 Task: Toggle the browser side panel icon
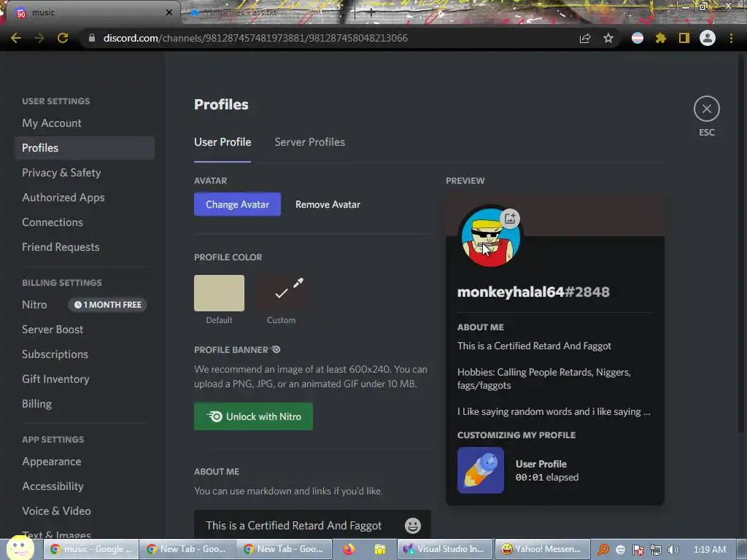[684, 38]
